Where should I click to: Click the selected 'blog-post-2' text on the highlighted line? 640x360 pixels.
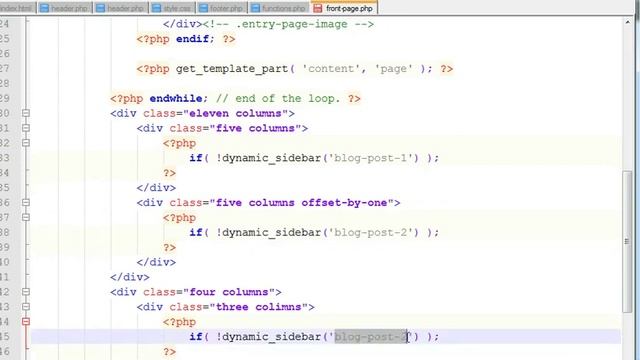click(371, 337)
